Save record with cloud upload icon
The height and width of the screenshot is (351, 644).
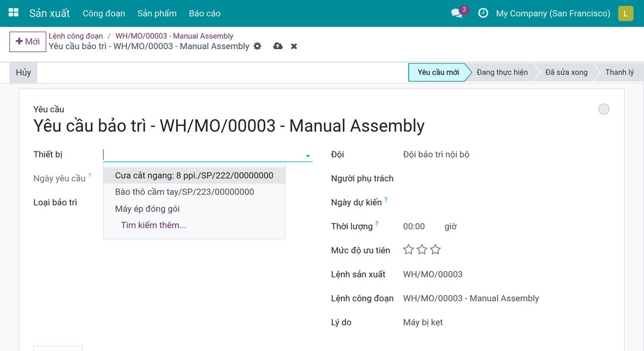[278, 46]
